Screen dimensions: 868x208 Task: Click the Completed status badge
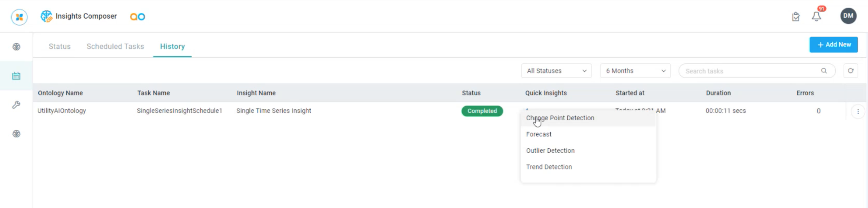482,111
